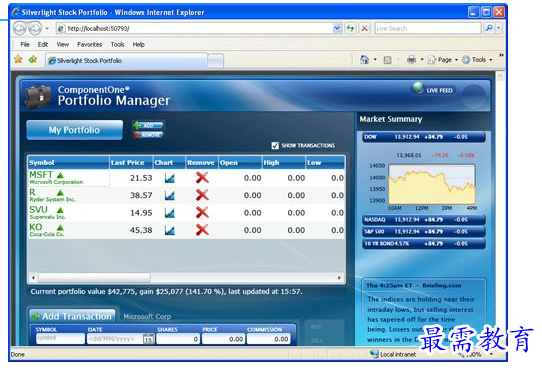Click the Shares input field

pyautogui.click(x=178, y=339)
